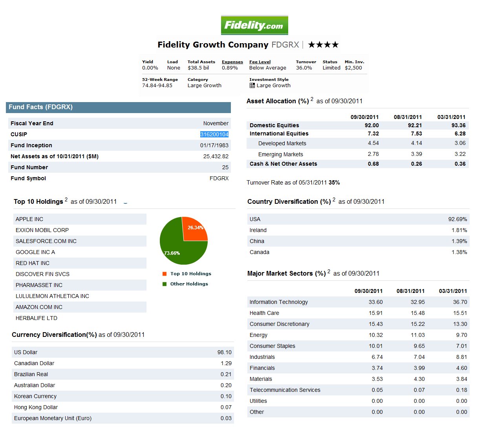Viewport: 492px width, 448px height.
Task: Select DISCOVER FIN SVCS holding row
Action: tap(80, 274)
